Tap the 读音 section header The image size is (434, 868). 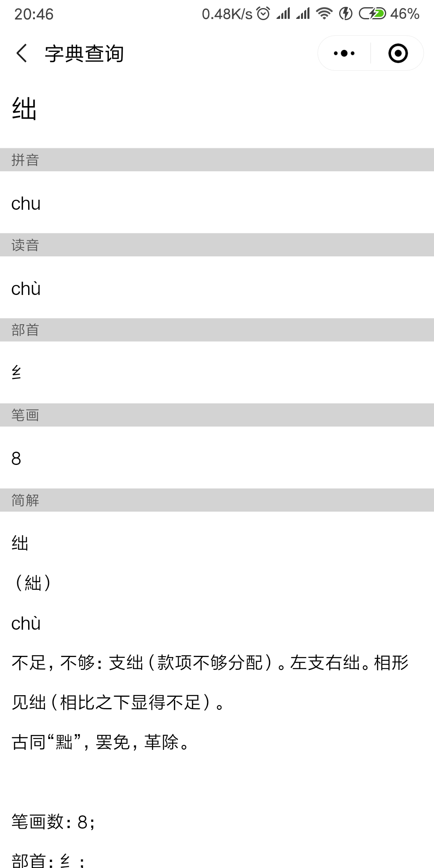tap(217, 245)
